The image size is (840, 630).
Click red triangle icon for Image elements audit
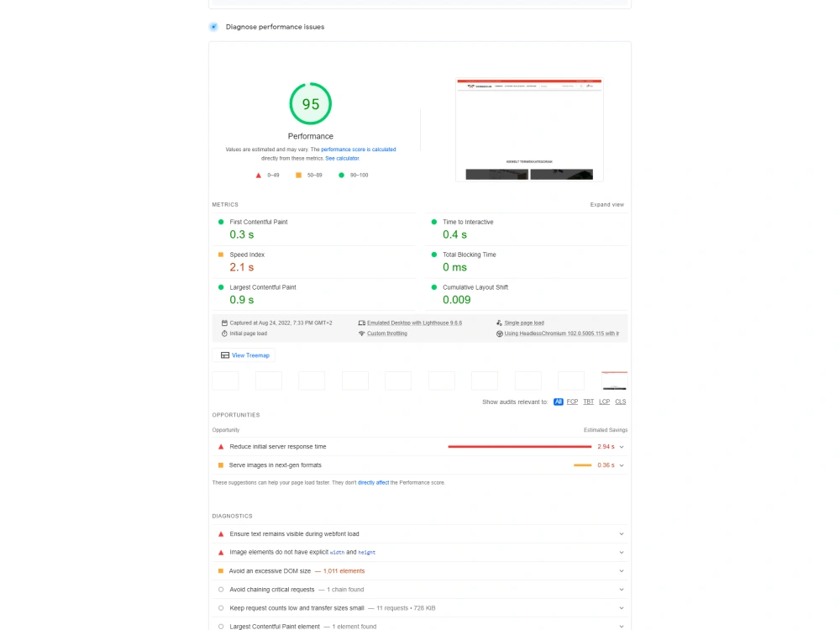coord(221,553)
